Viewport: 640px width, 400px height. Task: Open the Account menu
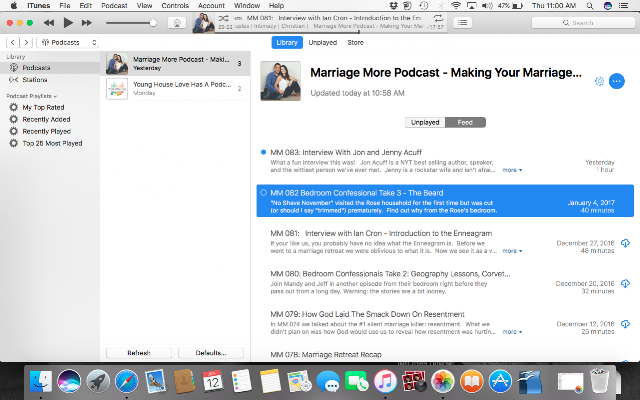point(211,6)
